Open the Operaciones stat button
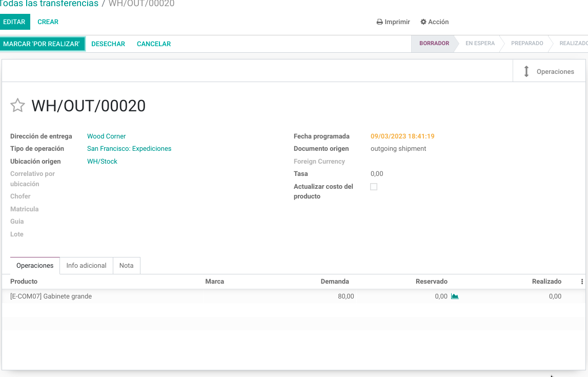The image size is (588, 377). pyautogui.click(x=549, y=71)
